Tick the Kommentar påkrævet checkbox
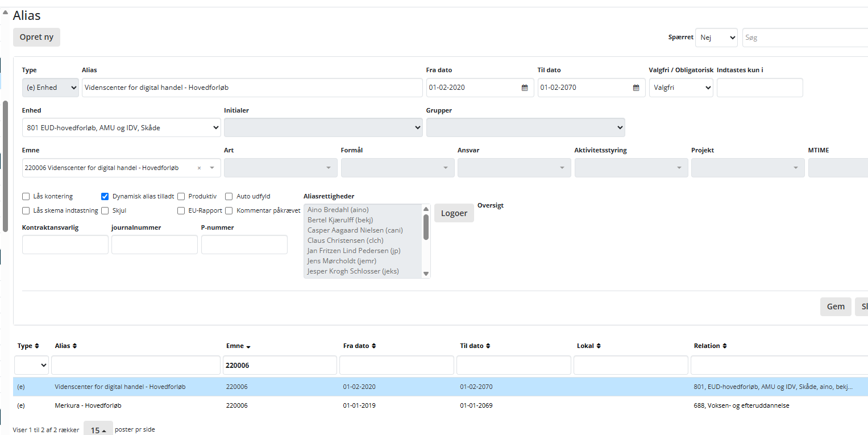 pos(229,211)
